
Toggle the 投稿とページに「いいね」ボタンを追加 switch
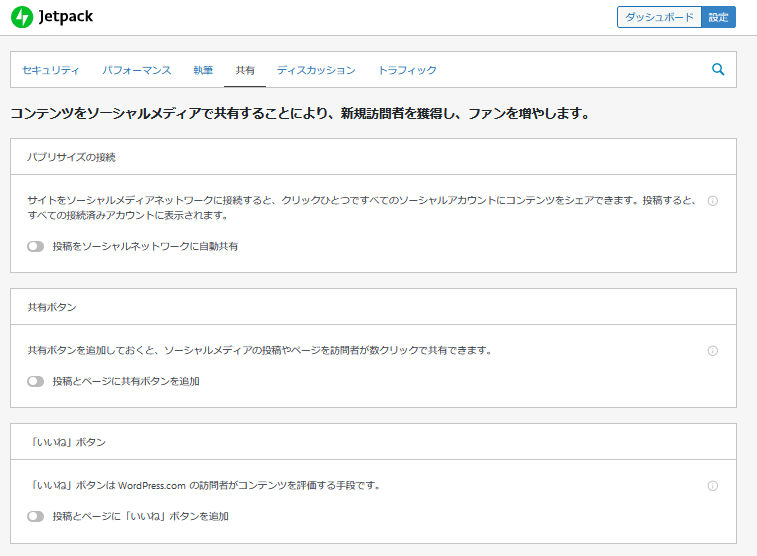(36, 516)
